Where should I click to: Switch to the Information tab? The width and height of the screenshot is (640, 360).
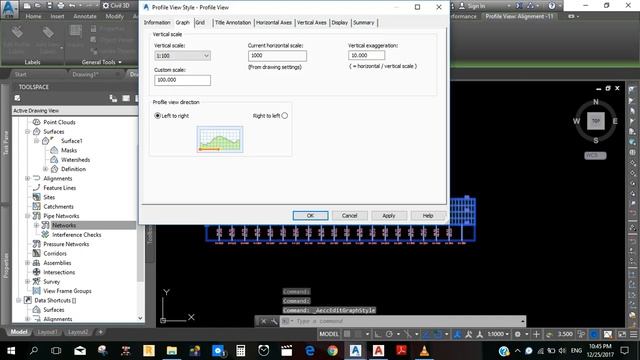click(x=157, y=22)
